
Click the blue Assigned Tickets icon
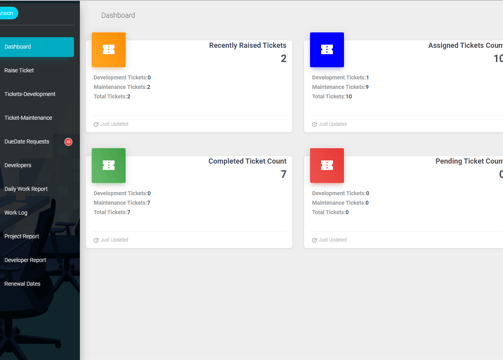click(x=327, y=50)
